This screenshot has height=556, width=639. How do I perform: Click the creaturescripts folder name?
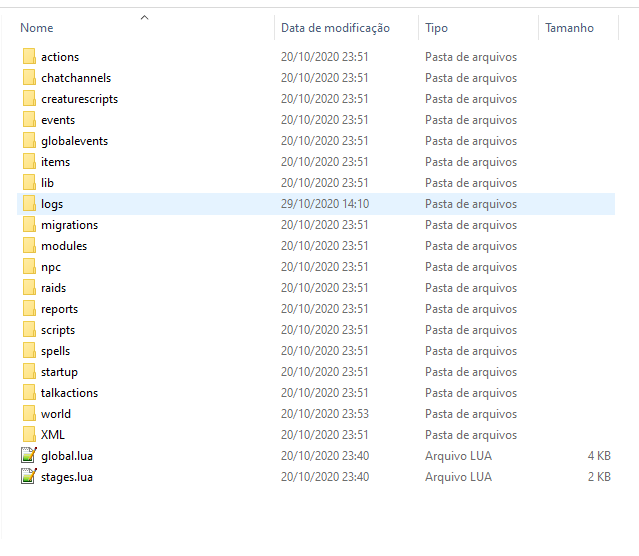(79, 99)
